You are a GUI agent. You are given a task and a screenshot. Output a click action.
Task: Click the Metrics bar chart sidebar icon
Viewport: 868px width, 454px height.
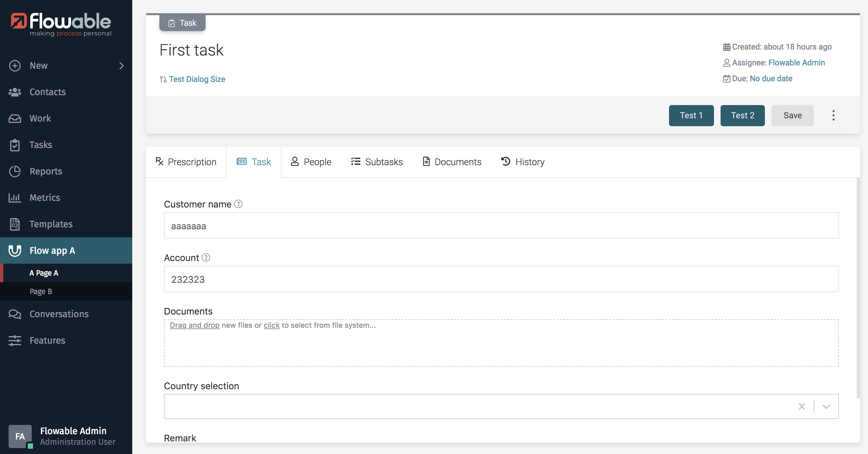[x=15, y=198]
